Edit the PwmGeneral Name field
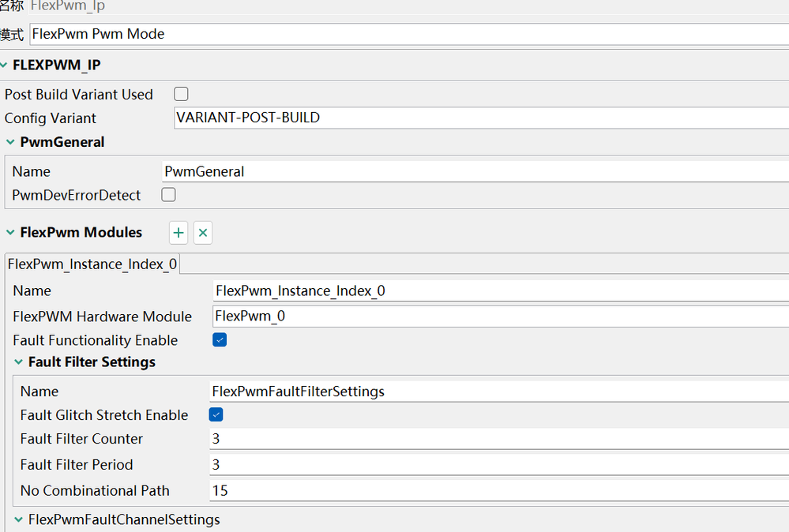This screenshot has width=789, height=532. point(474,171)
